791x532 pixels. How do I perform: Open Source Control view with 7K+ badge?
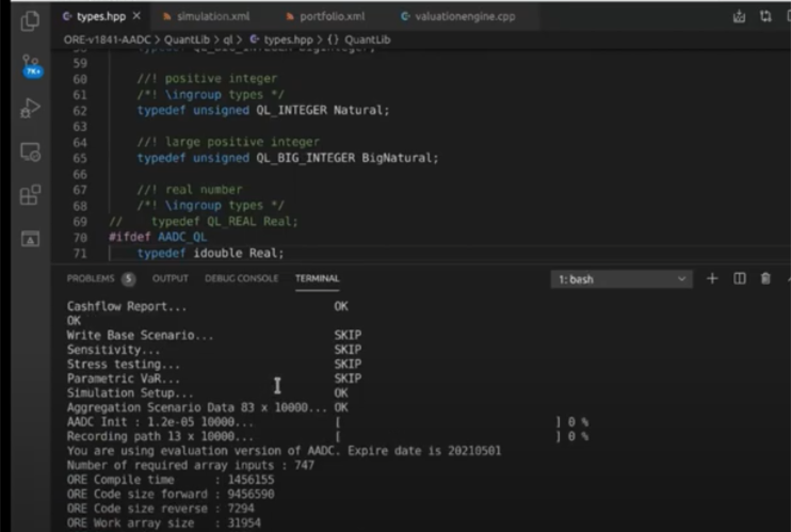coord(31,66)
